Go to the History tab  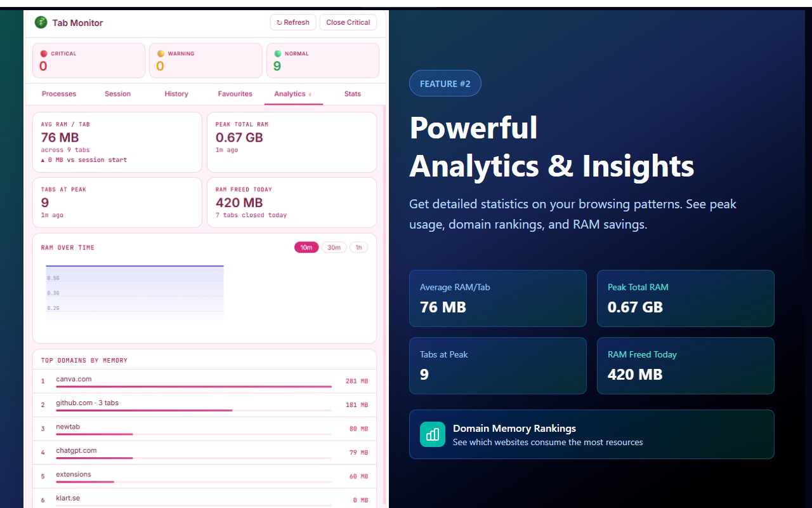tap(176, 94)
